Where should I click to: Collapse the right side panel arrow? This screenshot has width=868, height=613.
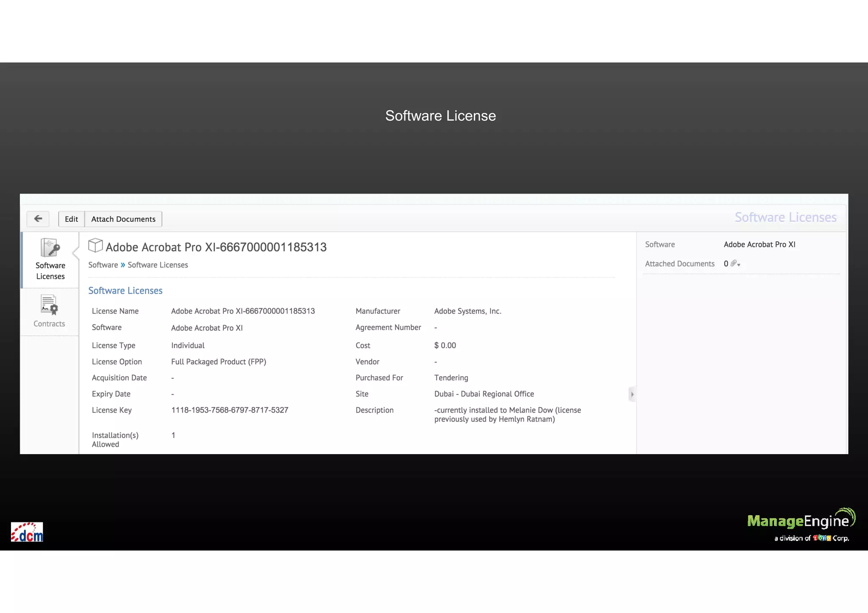pos(632,394)
